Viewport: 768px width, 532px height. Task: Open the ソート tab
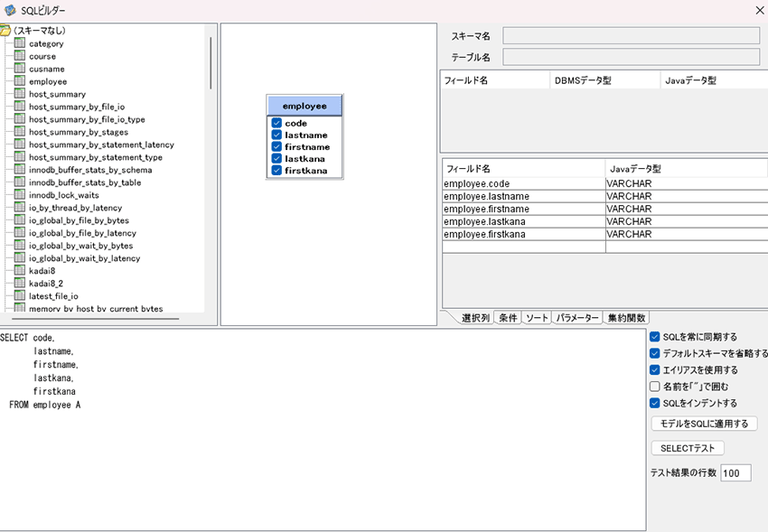pos(537,318)
